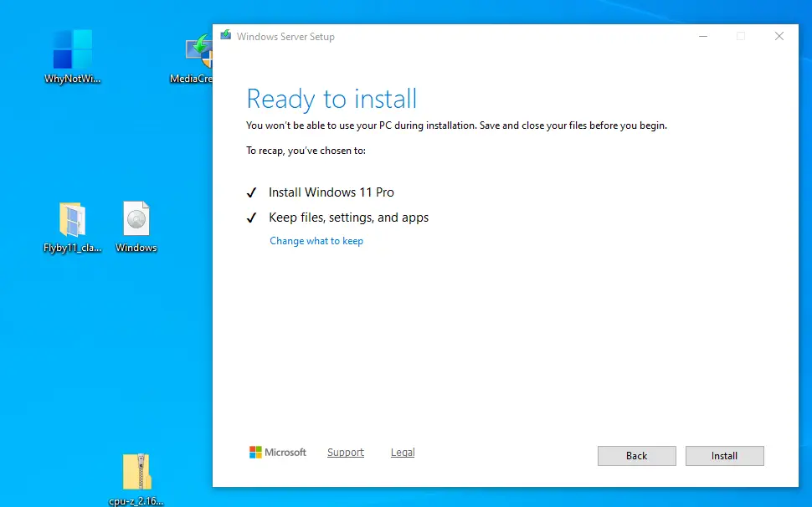Select the MediaCre... desktop icon
This screenshot has width=812, height=507.
(193, 58)
